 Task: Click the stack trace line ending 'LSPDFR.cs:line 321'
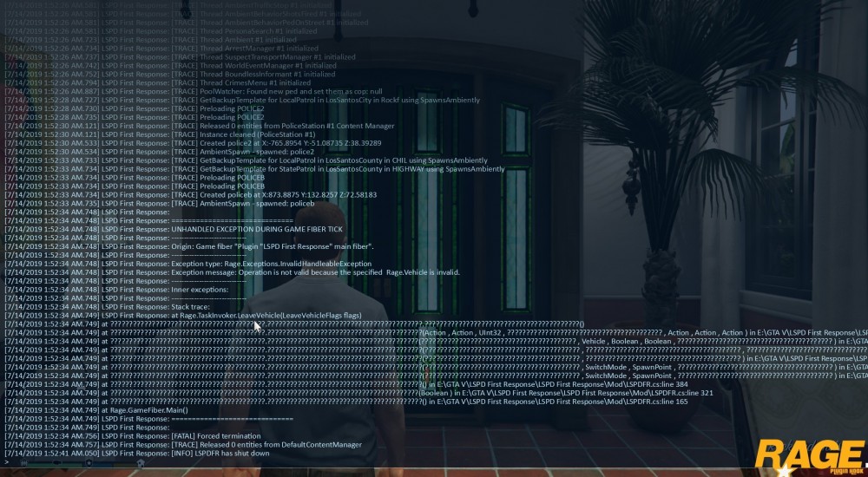[x=358, y=393]
